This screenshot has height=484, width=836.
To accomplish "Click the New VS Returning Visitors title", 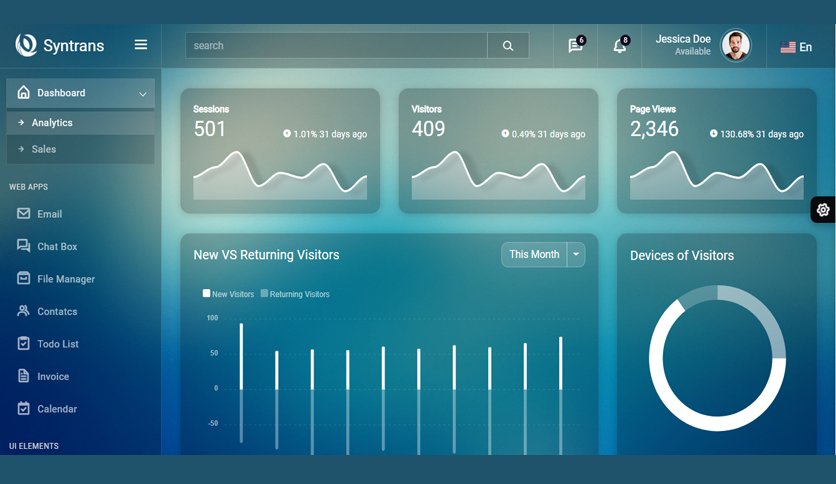I will 266,255.
